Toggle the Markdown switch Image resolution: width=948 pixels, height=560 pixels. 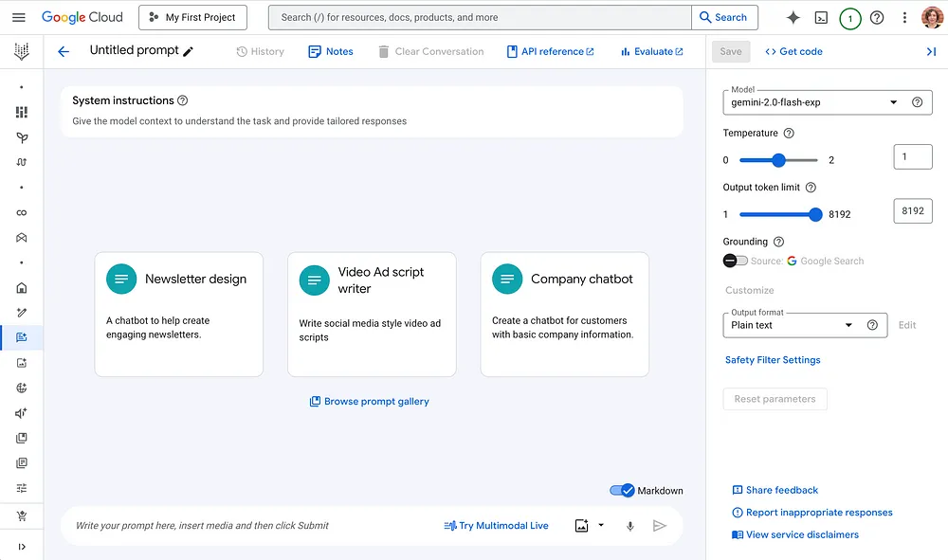click(x=622, y=490)
